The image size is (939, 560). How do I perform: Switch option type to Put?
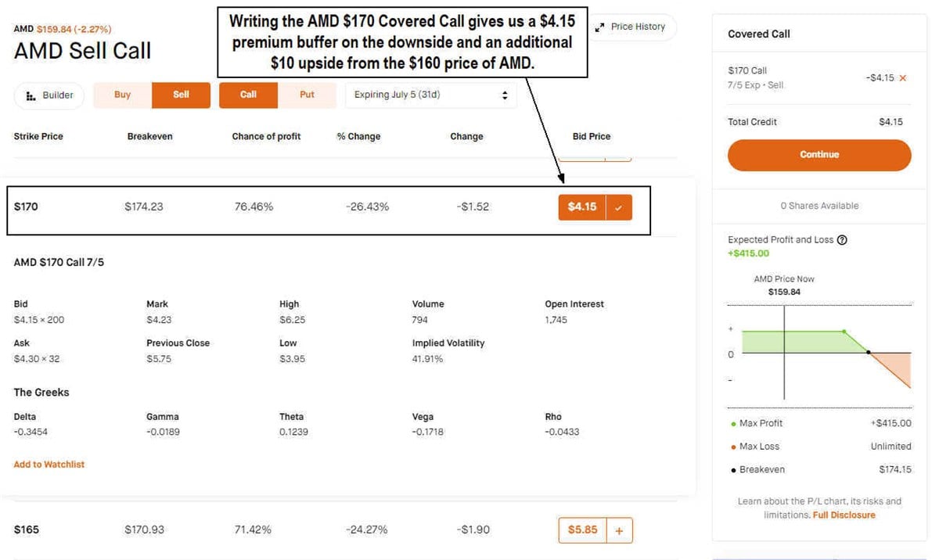307,95
